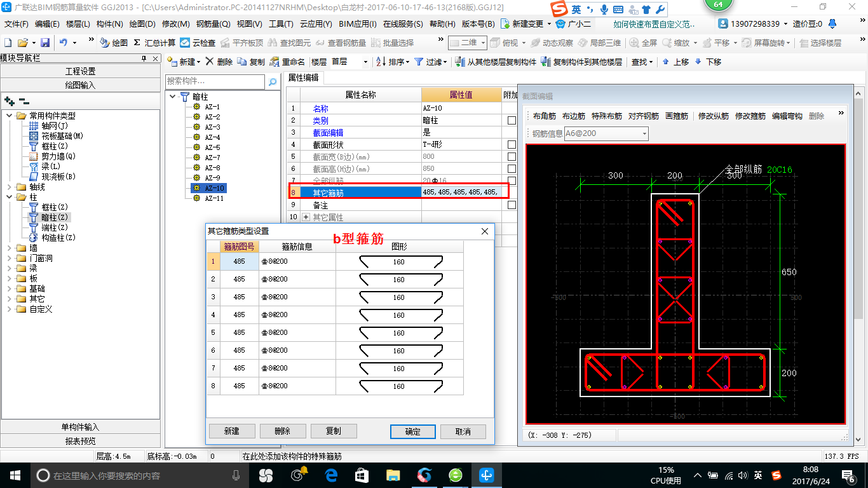The height and width of the screenshot is (488, 868).
Task: Click 画箍筋 in section editor toolbar
Action: tap(677, 116)
